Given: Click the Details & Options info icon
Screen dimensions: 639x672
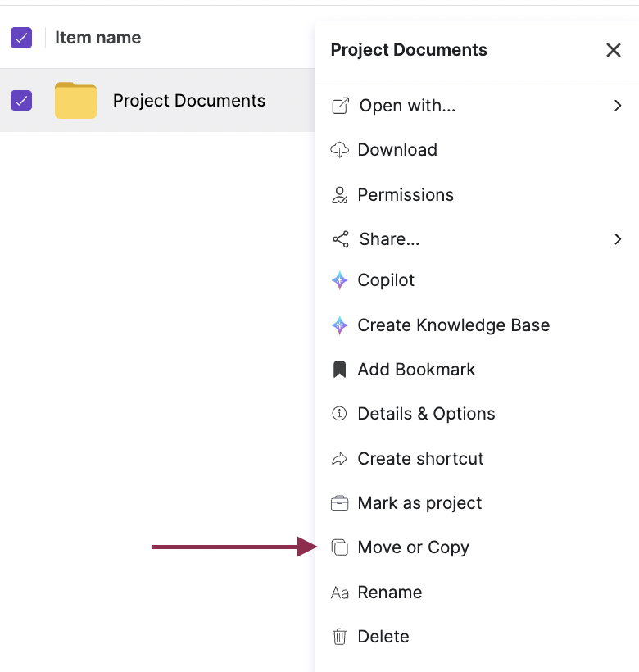Looking at the screenshot, I should point(339,414).
